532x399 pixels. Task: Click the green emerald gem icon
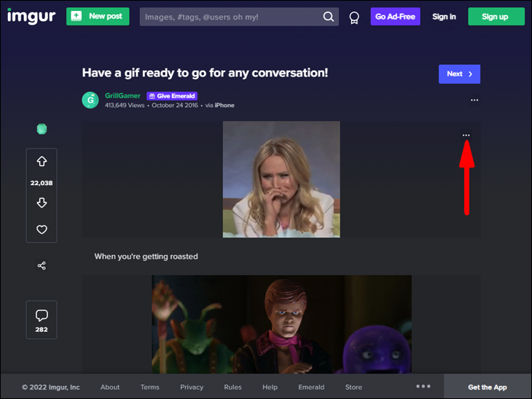42,129
